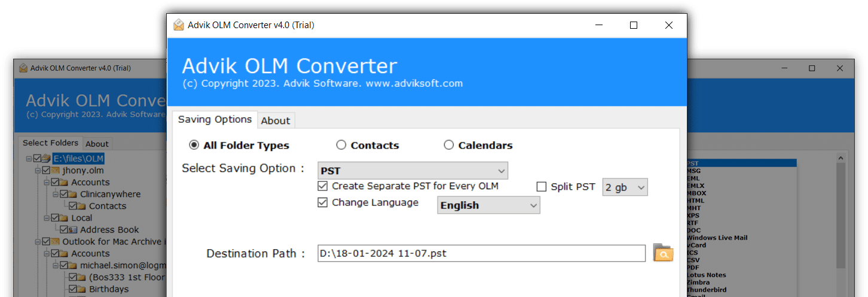The image size is (868, 297).
Task: Switch to Select Folders tab in background window
Action: [x=50, y=143]
